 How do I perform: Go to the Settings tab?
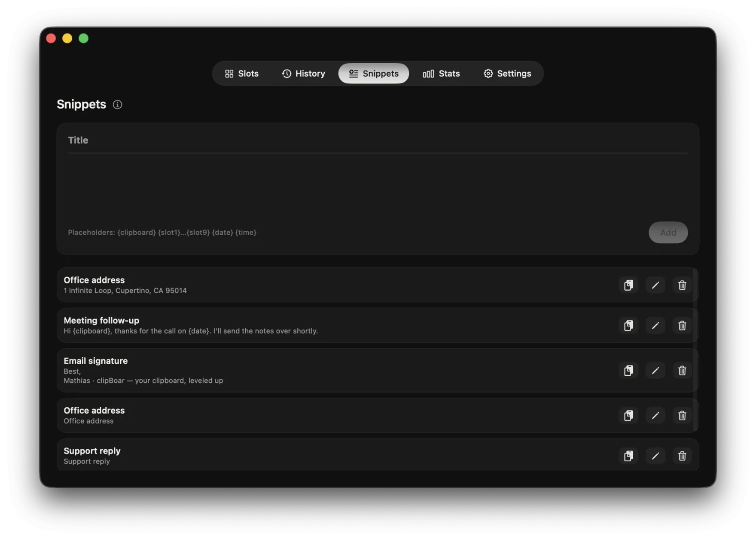[x=507, y=74]
